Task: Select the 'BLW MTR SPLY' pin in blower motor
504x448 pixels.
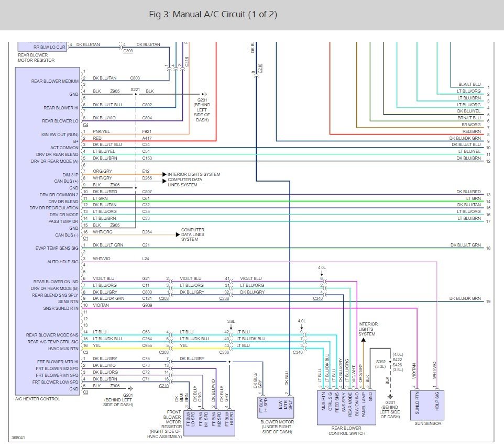Action: (x=286, y=405)
